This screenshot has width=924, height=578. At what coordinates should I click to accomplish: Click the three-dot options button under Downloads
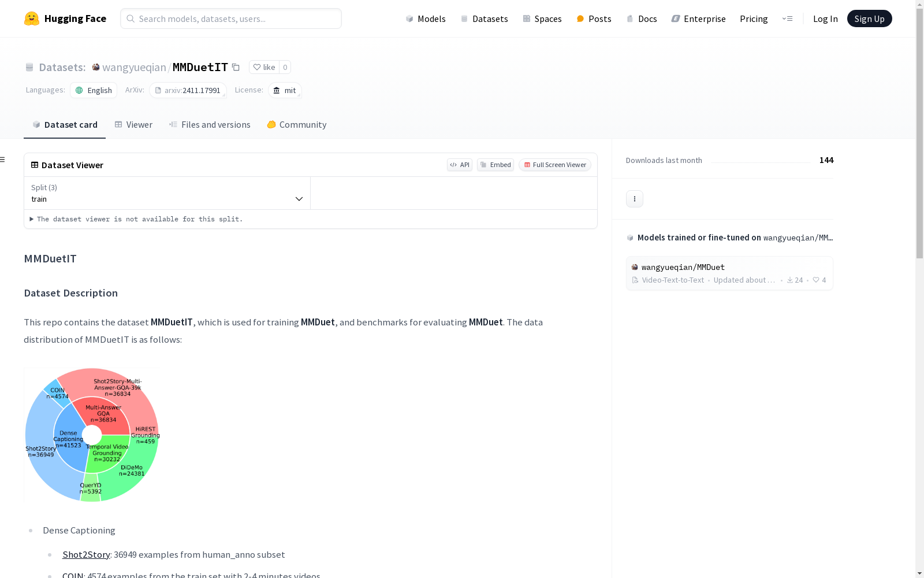click(635, 199)
